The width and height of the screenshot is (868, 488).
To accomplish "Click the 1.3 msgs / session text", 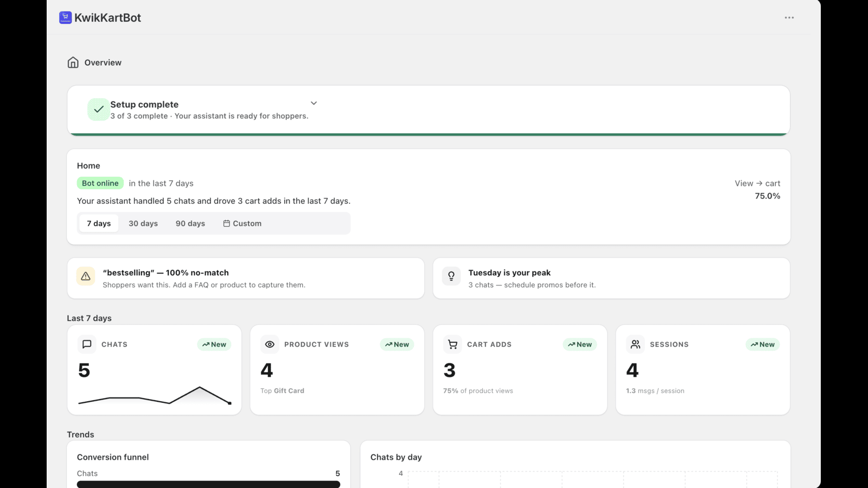I will point(655,391).
